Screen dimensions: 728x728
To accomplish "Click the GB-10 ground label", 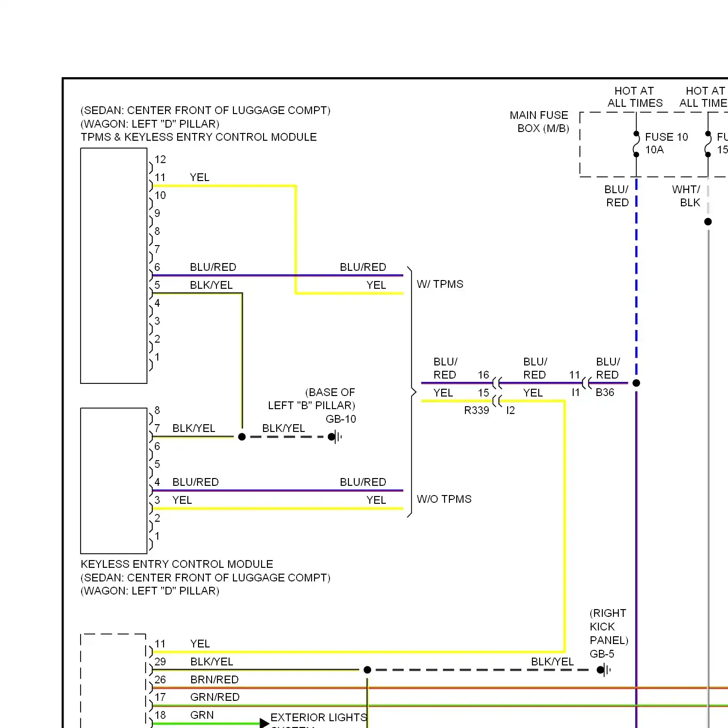I will point(341,419).
